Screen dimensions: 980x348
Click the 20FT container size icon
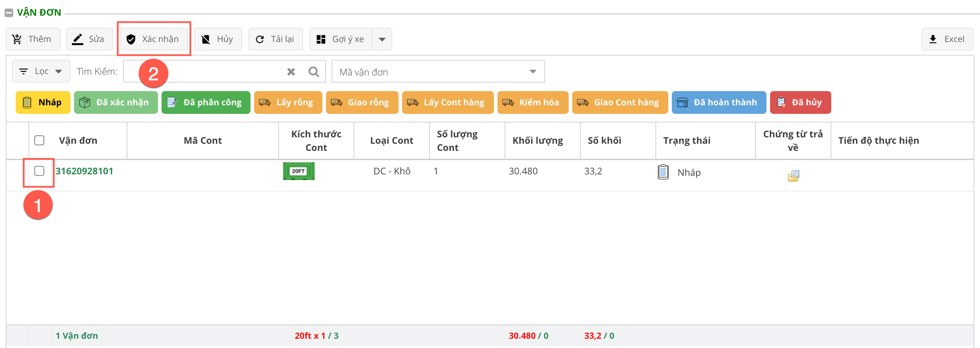click(x=299, y=171)
